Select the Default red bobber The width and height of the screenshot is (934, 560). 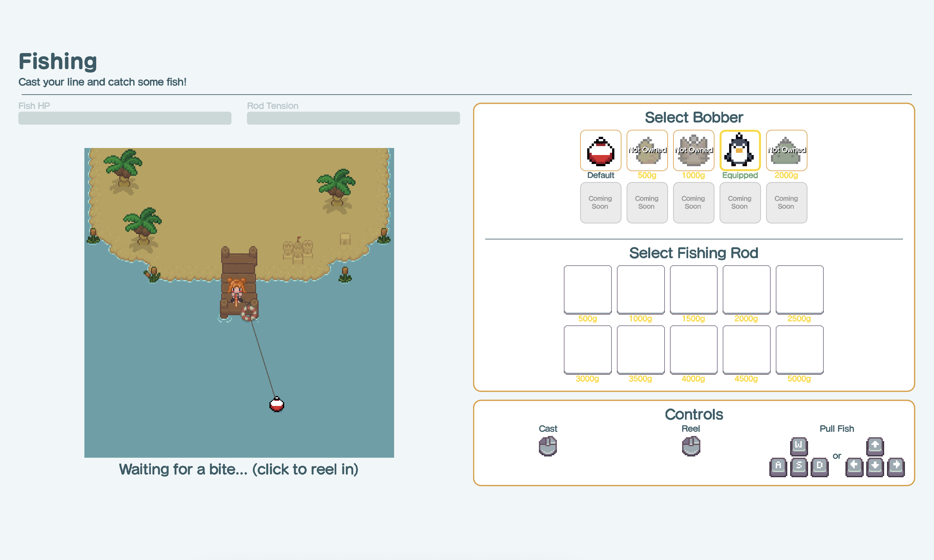coord(600,151)
